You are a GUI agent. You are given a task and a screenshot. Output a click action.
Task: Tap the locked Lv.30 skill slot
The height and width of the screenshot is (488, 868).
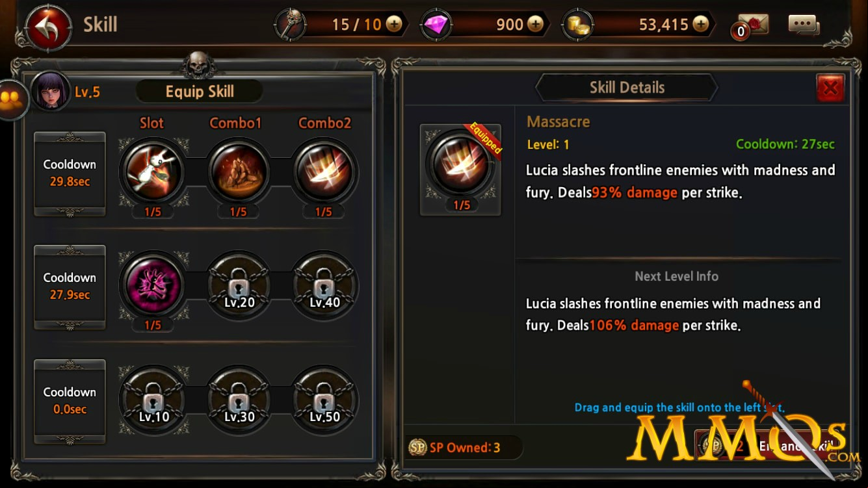pyautogui.click(x=239, y=398)
